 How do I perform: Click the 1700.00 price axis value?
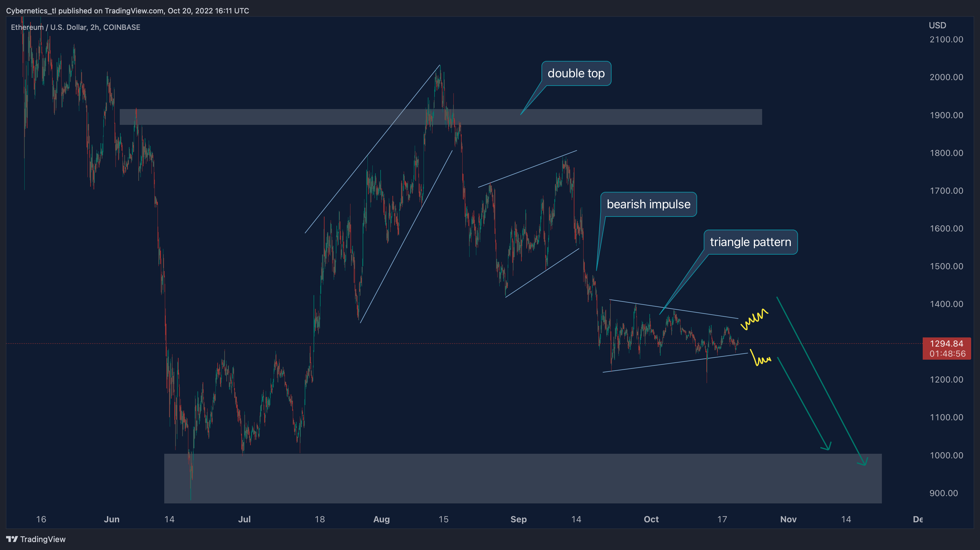[x=946, y=190]
